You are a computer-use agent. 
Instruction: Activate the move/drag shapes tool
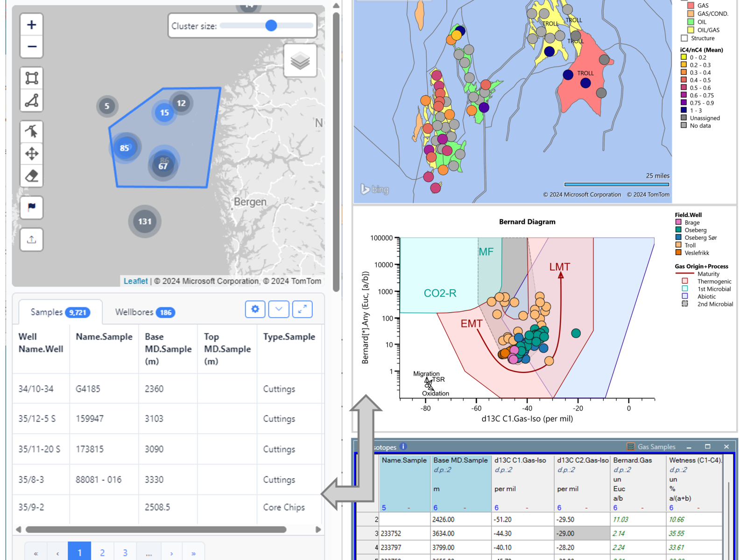click(x=32, y=154)
